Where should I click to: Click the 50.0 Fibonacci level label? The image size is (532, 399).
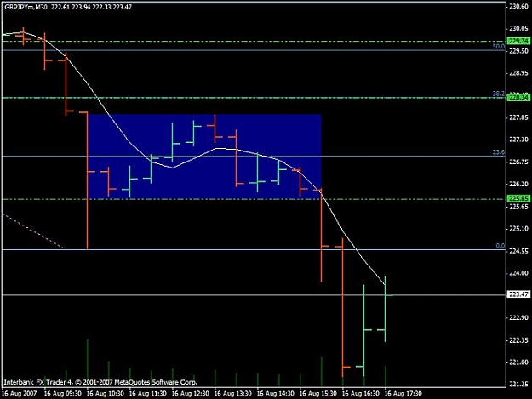coord(499,47)
